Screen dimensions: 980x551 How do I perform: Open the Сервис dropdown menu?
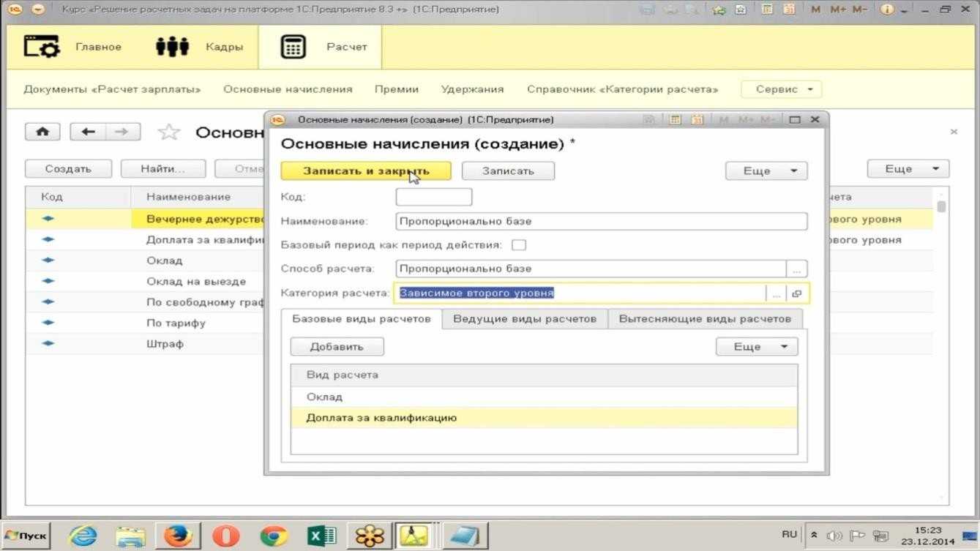782,89
